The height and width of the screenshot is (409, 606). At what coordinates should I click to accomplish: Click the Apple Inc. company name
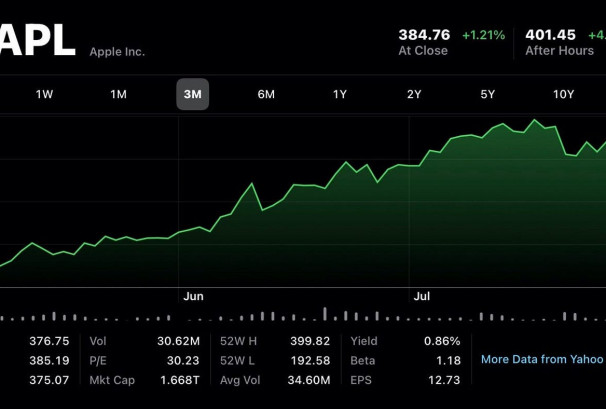(x=117, y=51)
